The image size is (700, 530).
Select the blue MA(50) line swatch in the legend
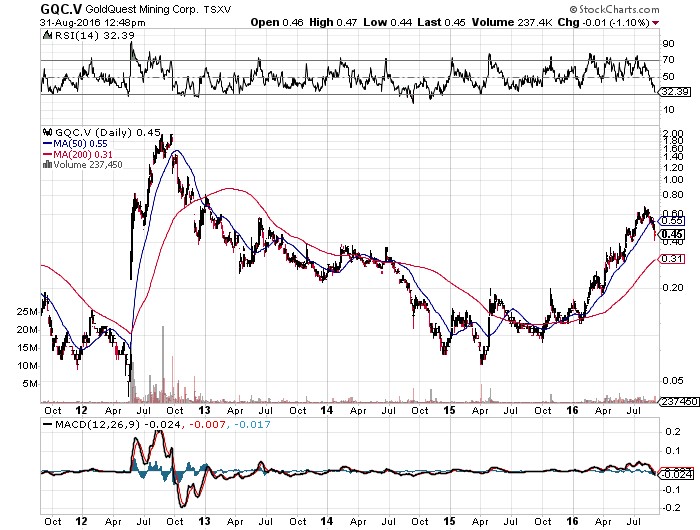click(x=47, y=143)
